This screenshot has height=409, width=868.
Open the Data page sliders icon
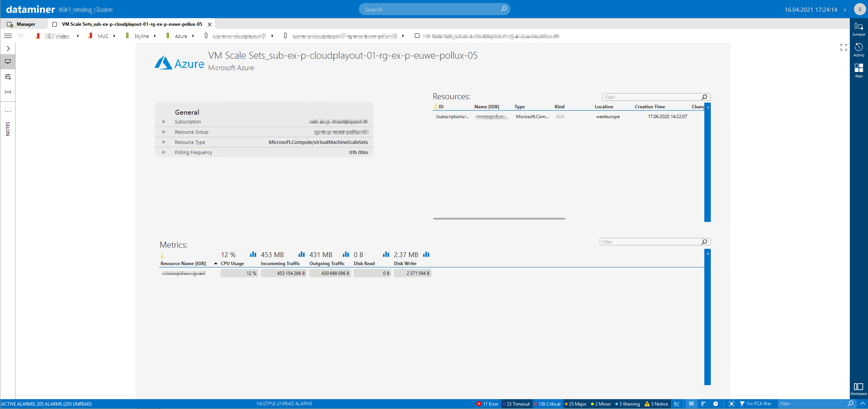[x=8, y=77]
